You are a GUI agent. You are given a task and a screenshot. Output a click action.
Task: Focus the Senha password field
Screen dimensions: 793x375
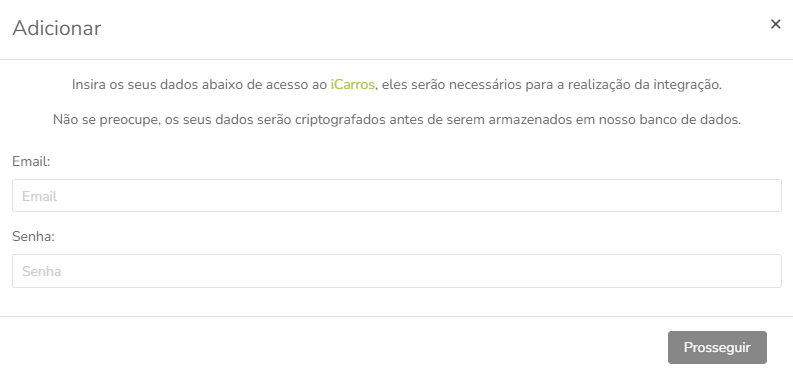coord(396,271)
